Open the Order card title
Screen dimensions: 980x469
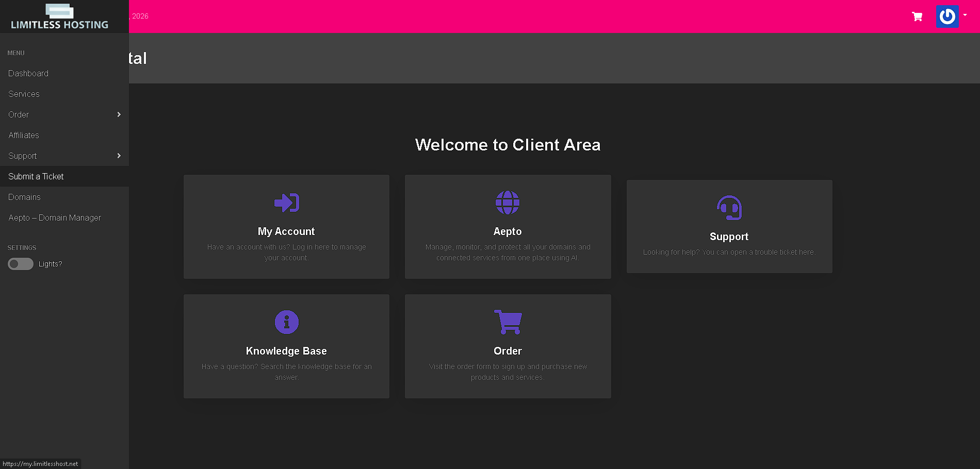pos(508,351)
